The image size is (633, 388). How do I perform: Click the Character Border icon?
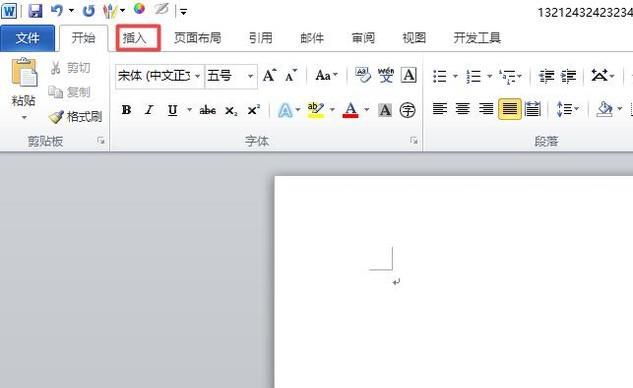click(409, 76)
